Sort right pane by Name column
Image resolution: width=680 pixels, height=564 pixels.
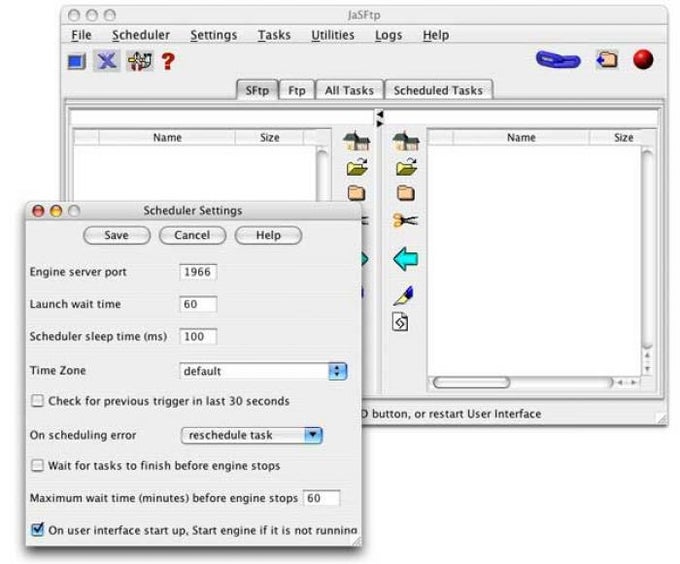point(521,137)
